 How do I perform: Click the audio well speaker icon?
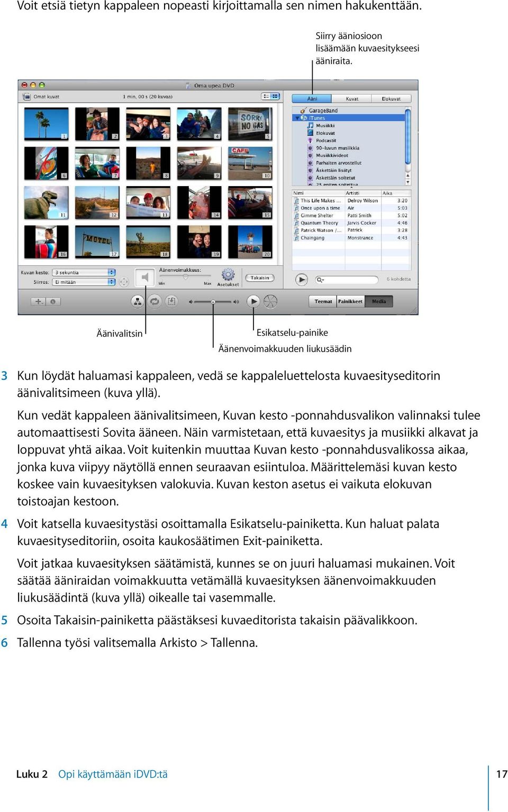pos(144,278)
